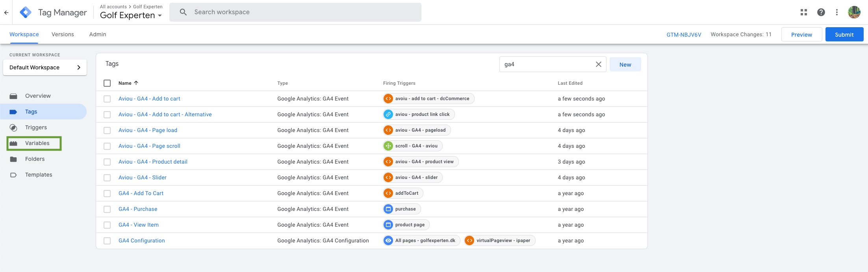
Task: Open Workspace Changes: 11
Action: (x=741, y=35)
